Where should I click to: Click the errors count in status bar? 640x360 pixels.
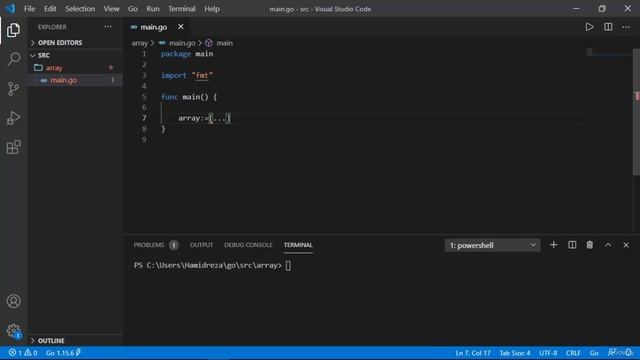[x=16, y=353]
